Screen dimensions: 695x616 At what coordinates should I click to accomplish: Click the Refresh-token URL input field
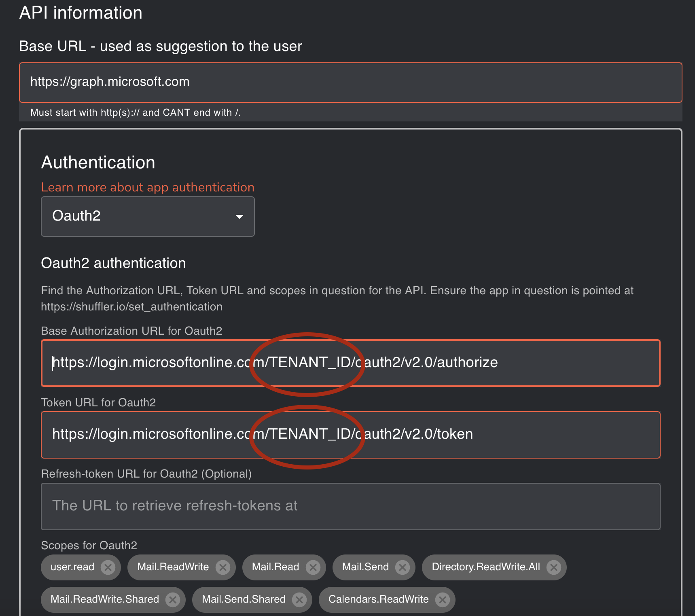click(x=350, y=506)
